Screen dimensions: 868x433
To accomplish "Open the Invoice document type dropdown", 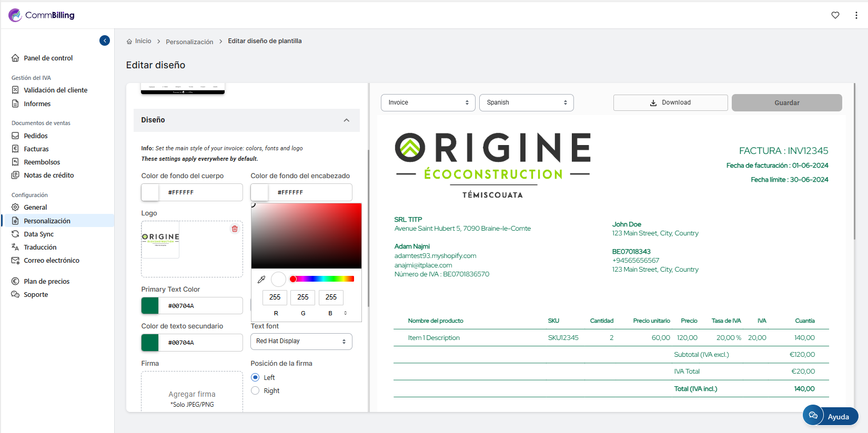I will pyautogui.click(x=428, y=102).
